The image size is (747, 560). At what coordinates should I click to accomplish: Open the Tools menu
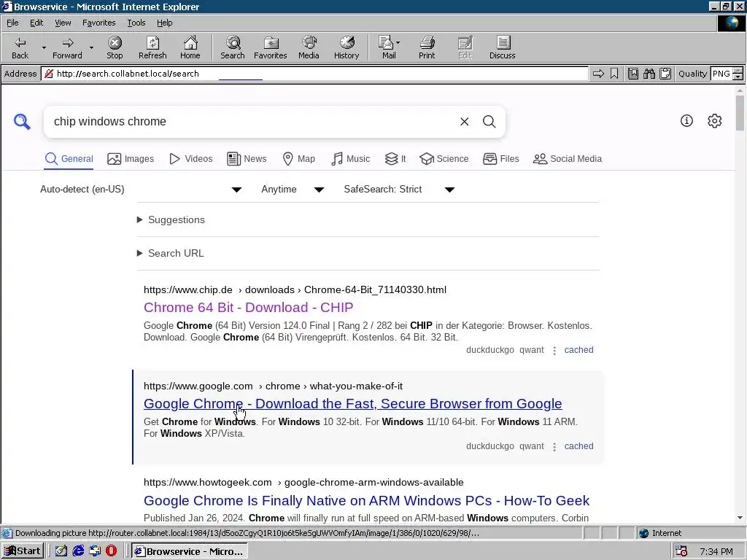136,23
